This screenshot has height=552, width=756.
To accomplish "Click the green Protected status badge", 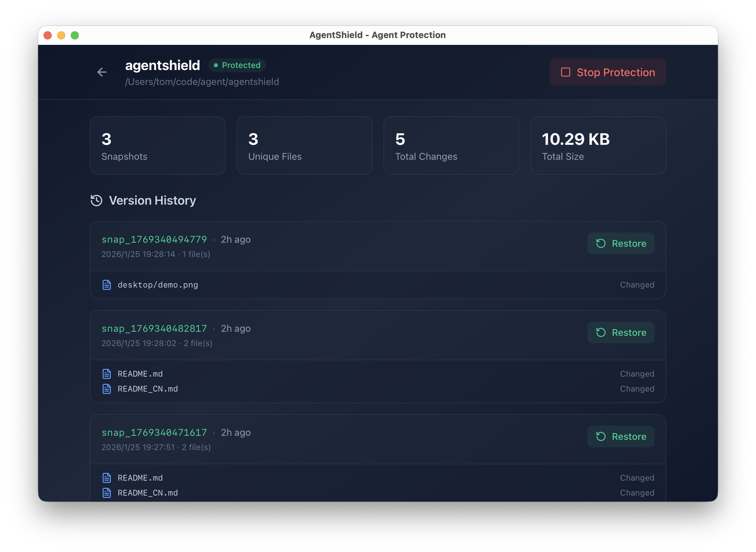I will pos(237,65).
